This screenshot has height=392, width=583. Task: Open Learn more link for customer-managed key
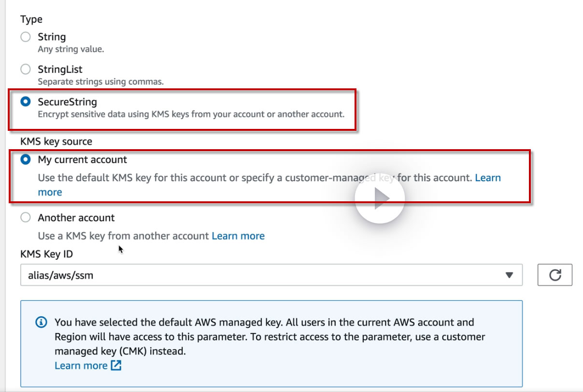click(488, 178)
